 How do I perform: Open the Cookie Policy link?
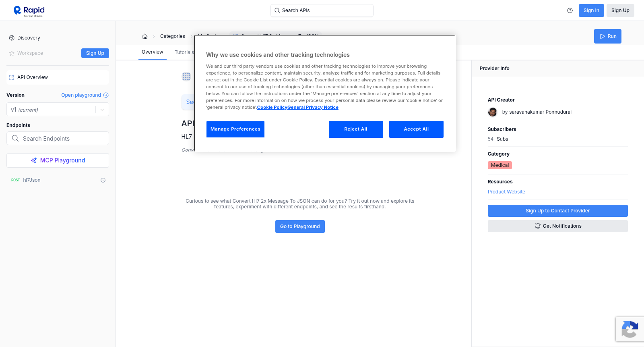point(272,108)
